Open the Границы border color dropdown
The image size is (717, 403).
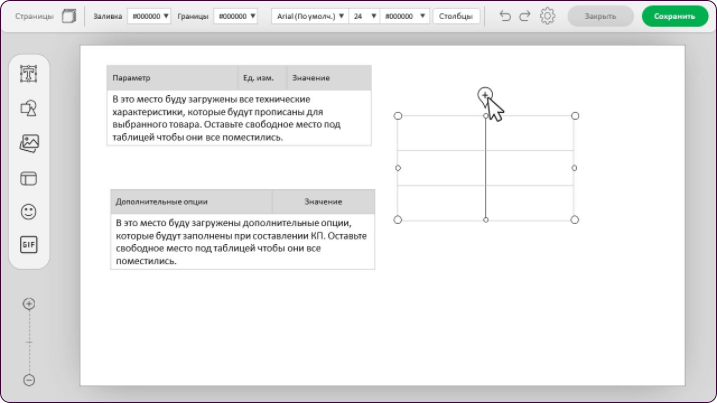236,17
